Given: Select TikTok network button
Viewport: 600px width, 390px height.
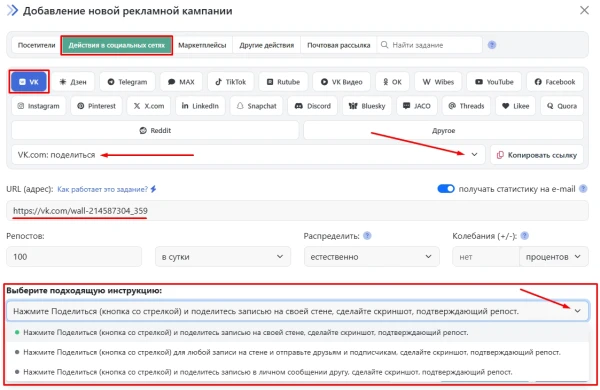Looking at the screenshot, I should 230,82.
